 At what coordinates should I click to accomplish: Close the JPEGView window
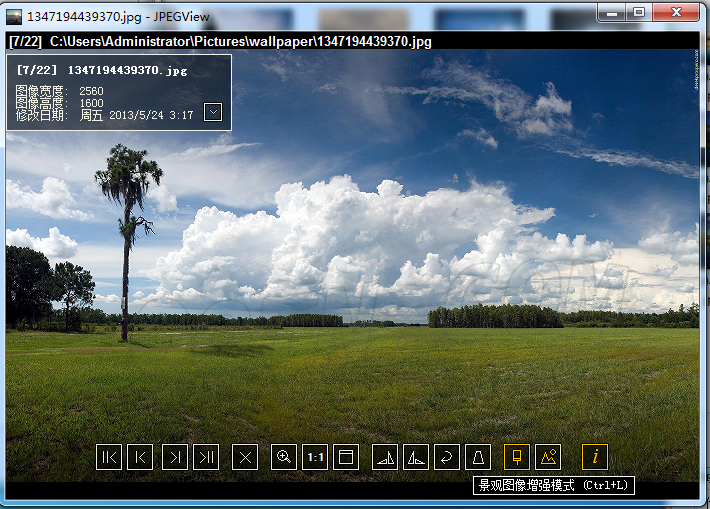677,11
